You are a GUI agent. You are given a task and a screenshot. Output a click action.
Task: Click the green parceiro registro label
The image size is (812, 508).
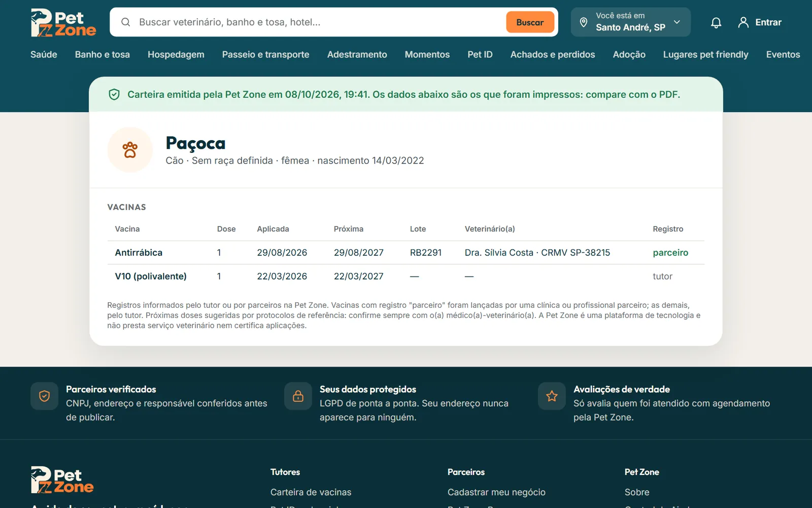pos(670,252)
